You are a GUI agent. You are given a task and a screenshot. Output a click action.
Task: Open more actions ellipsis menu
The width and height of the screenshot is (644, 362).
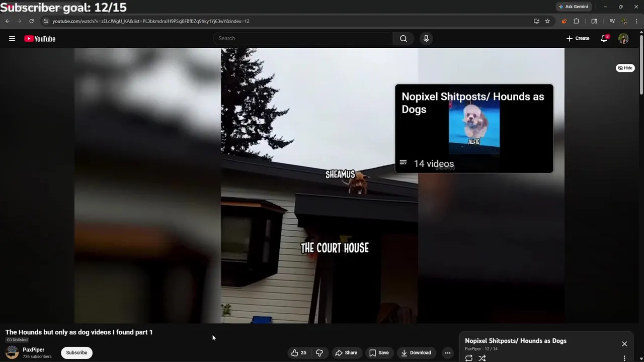(448, 353)
